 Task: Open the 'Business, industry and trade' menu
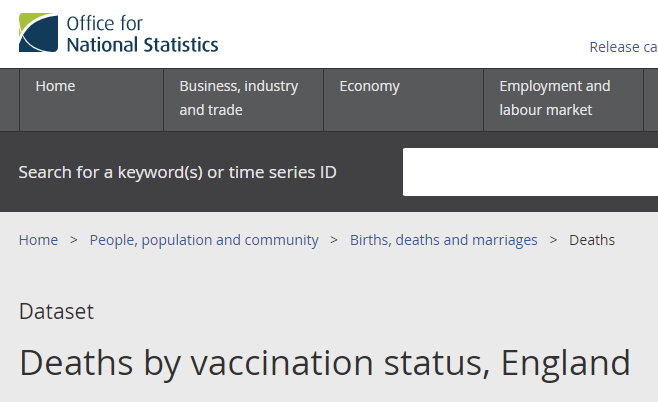tap(239, 98)
